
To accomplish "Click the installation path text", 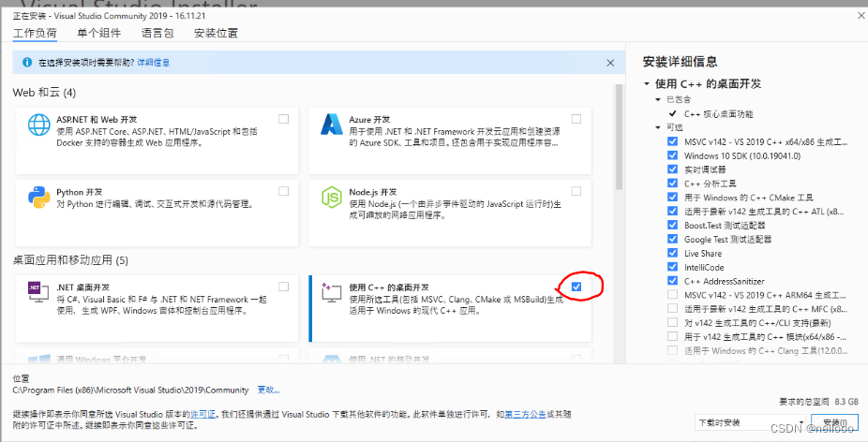I will 130,390.
